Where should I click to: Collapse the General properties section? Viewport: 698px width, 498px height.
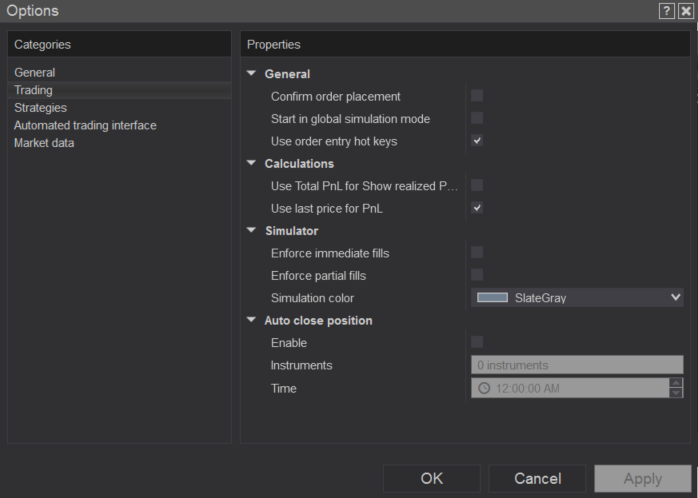click(x=252, y=74)
